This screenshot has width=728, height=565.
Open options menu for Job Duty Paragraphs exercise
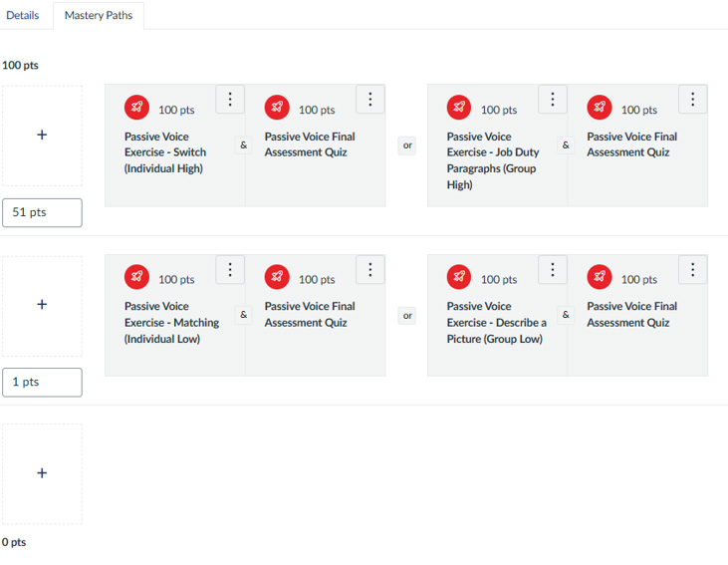pyautogui.click(x=553, y=99)
